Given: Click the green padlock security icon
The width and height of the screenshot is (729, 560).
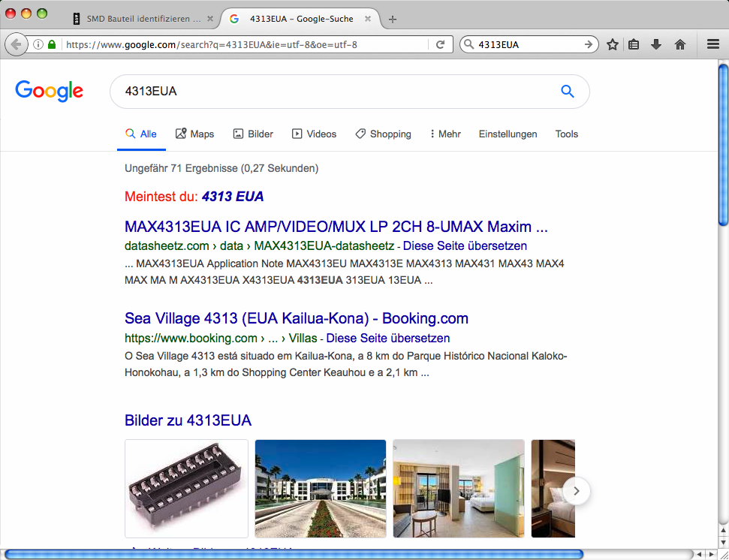Looking at the screenshot, I should coord(52,44).
